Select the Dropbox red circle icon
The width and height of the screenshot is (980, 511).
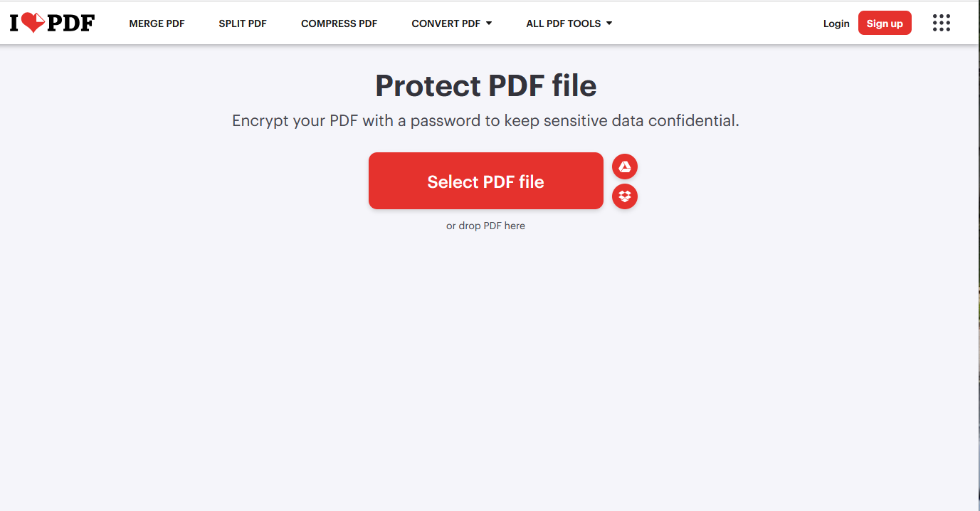624,196
